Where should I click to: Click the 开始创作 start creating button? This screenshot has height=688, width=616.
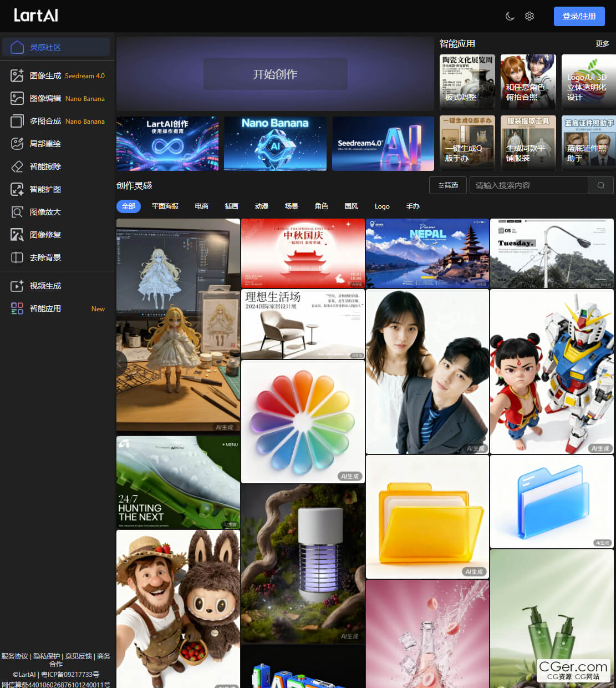pos(275,74)
